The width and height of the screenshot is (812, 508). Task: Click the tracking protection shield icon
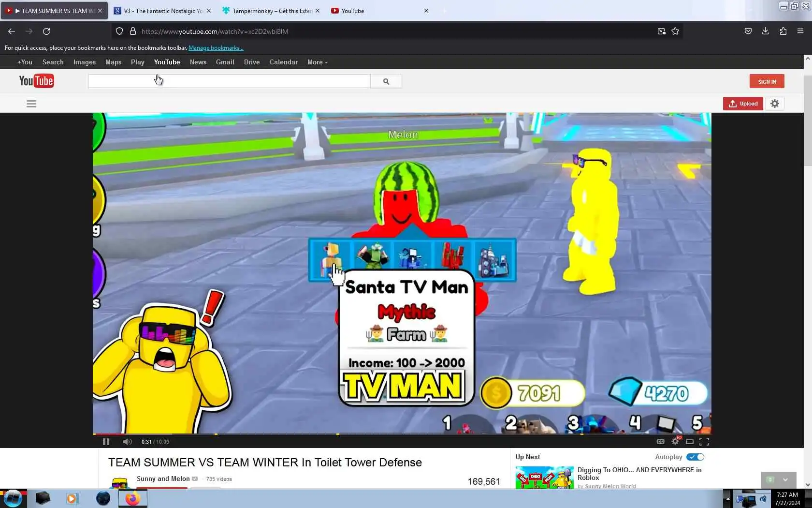tap(119, 31)
